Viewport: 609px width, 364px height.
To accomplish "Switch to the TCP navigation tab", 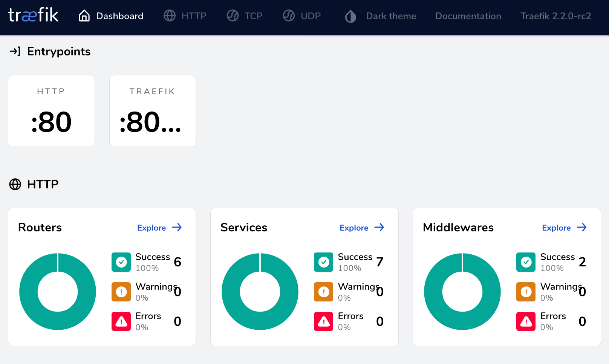I will tap(245, 16).
